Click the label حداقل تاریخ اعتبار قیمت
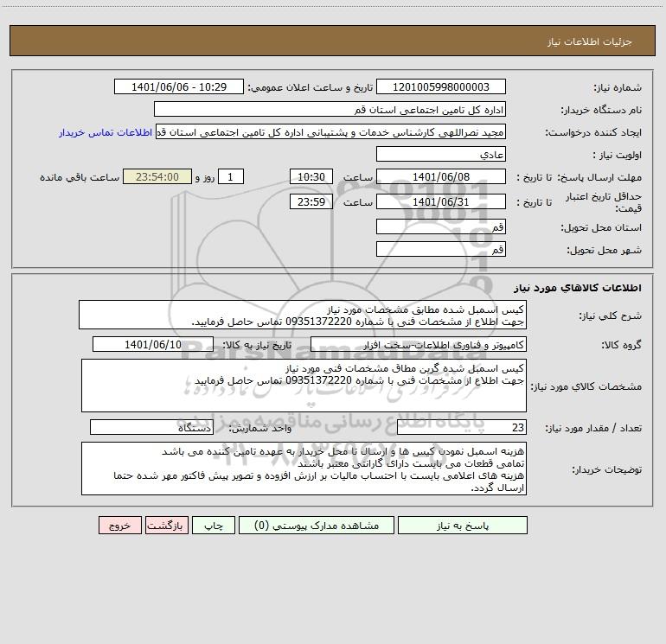Screen dimensions: 666x644 coord(604,202)
